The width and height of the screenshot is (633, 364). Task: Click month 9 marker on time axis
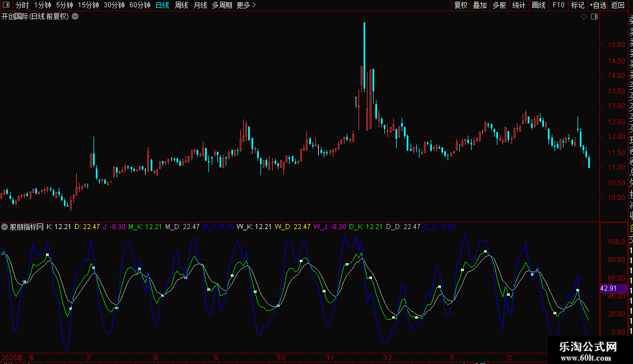pos(216,357)
